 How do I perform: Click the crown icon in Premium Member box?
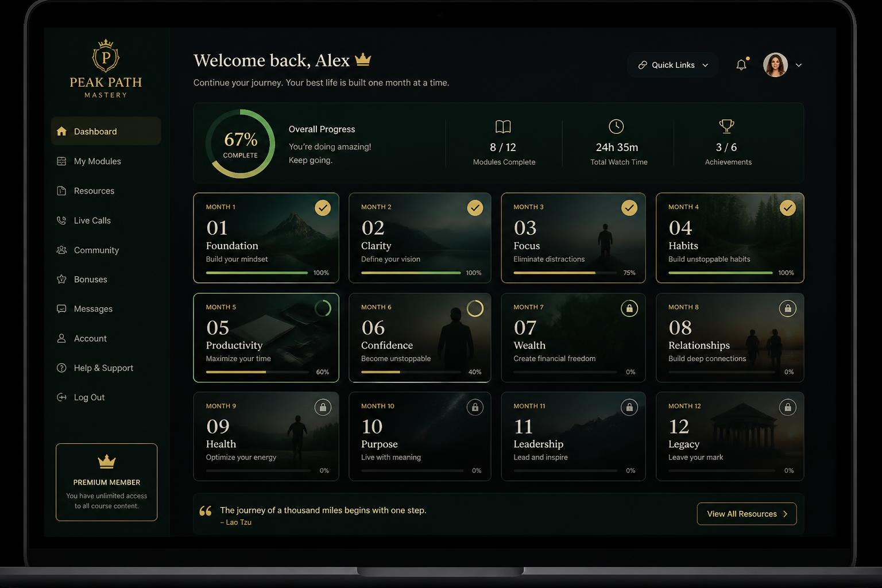pos(107,461)
